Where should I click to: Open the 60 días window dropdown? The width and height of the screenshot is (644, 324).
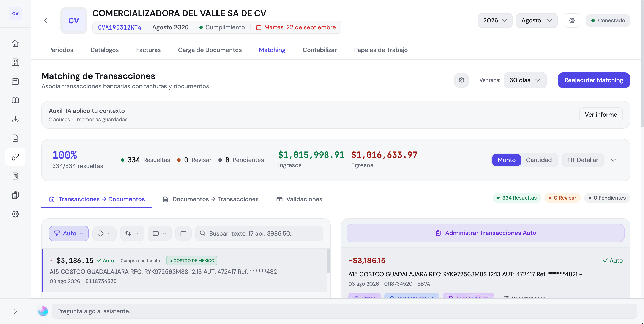(525, 80)
